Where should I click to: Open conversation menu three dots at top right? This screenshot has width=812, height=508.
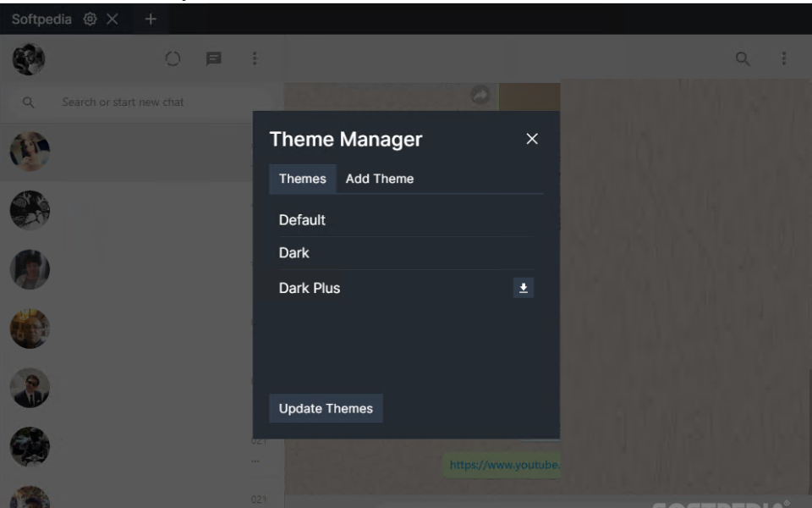point(783,58)
